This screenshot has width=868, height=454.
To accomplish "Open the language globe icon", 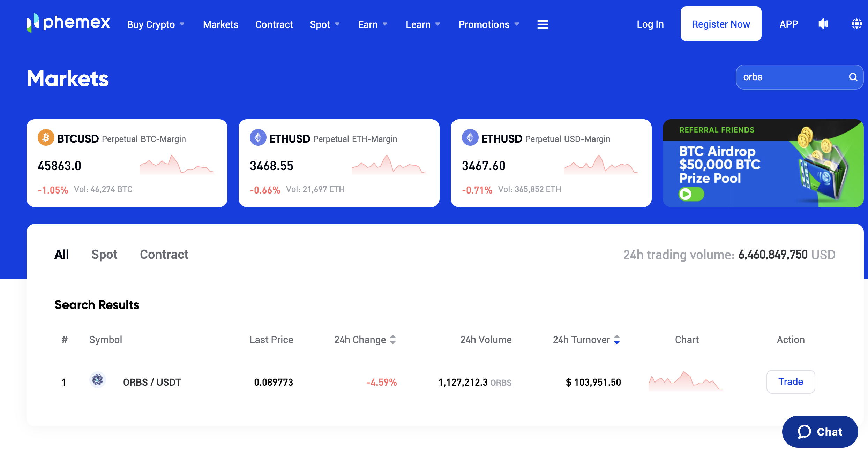I will point(856,24).
